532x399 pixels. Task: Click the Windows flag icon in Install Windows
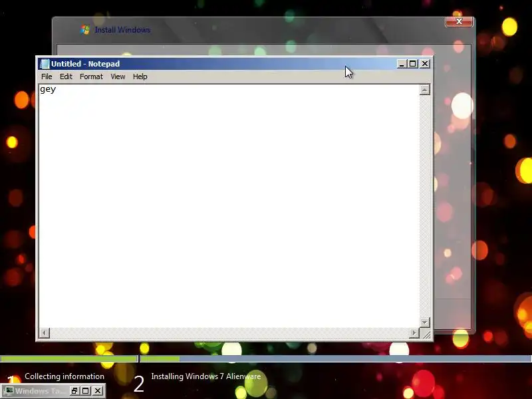tap(85, 29)
